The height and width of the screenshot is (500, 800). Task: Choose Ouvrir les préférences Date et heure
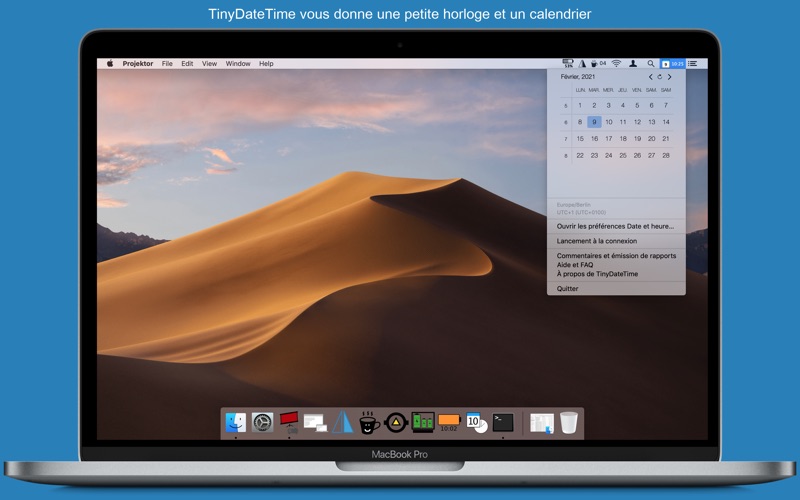coord(616,226)
